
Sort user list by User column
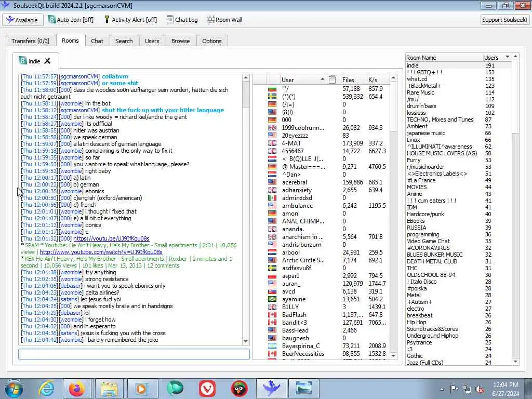[x=303, y=79]
